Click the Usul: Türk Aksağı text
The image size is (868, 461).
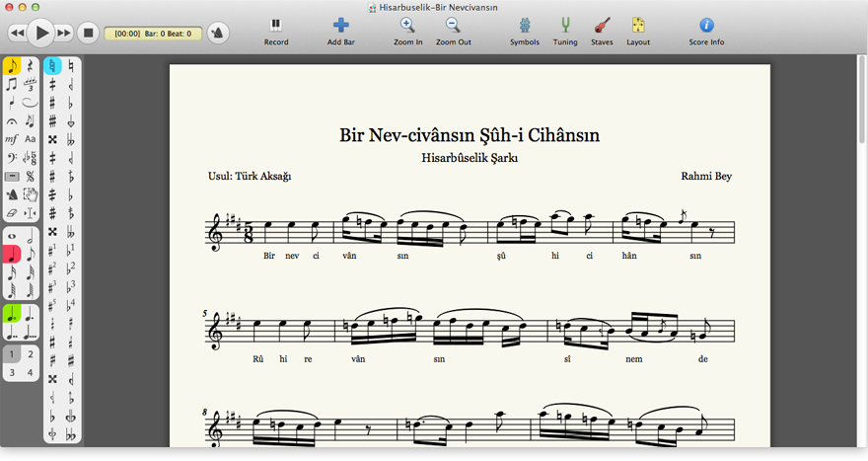[x=250, y=176]
